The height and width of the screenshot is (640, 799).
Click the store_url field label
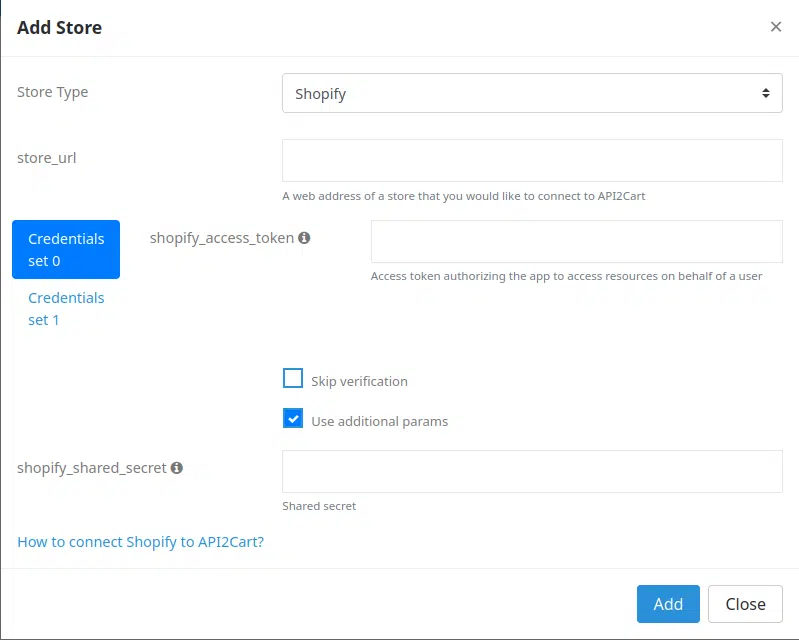click(47, 158)
